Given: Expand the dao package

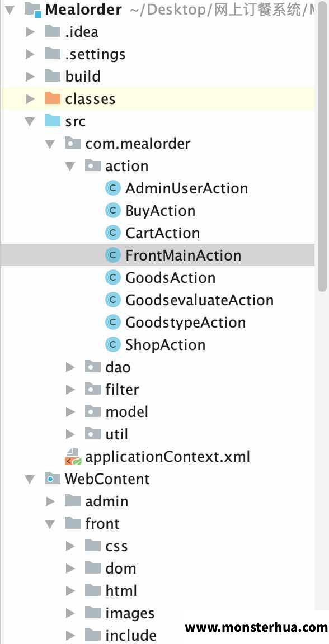Looking at the screenshot, I should tap(70, 367).
